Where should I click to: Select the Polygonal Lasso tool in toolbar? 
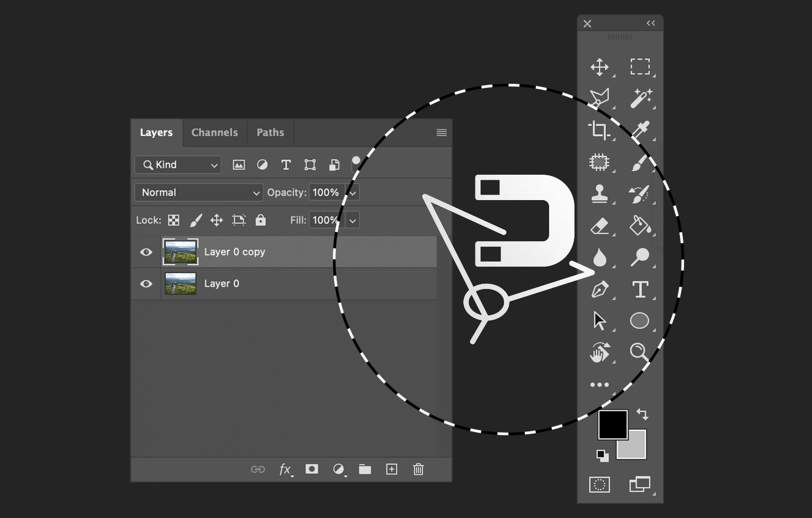pos(599,98)
